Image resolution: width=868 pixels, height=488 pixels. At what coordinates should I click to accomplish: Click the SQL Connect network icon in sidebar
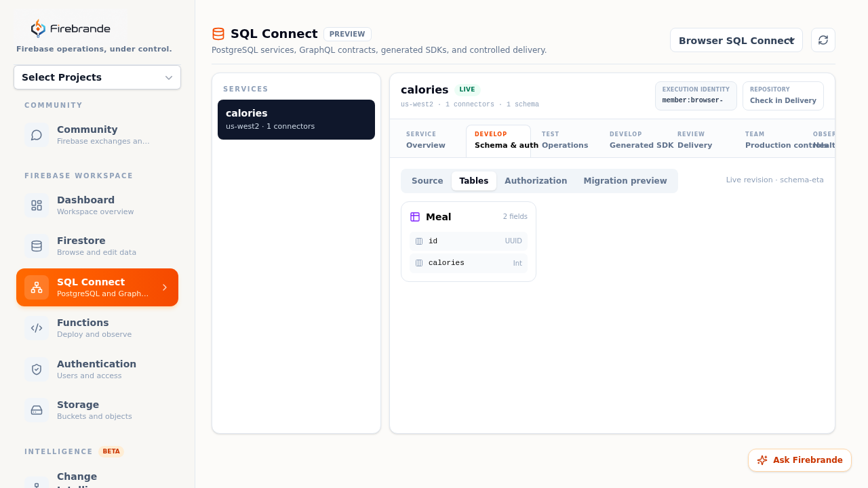(x=37, y=287)
